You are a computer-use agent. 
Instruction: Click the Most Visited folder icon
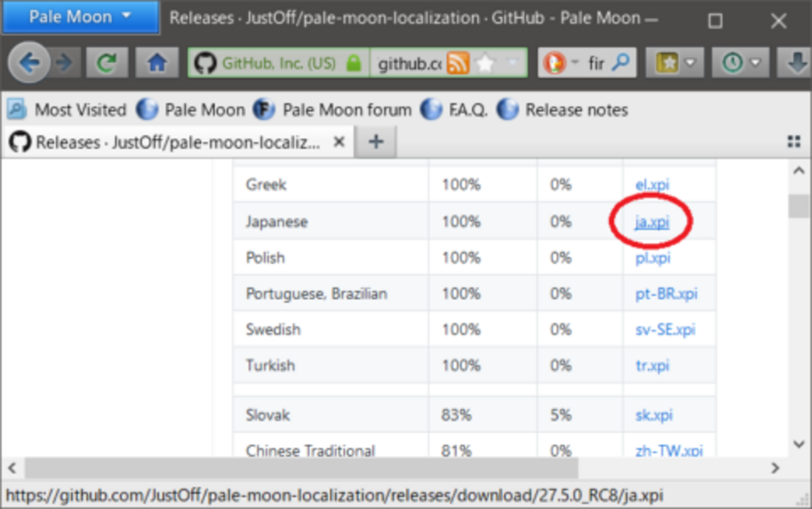coord(17,110)
